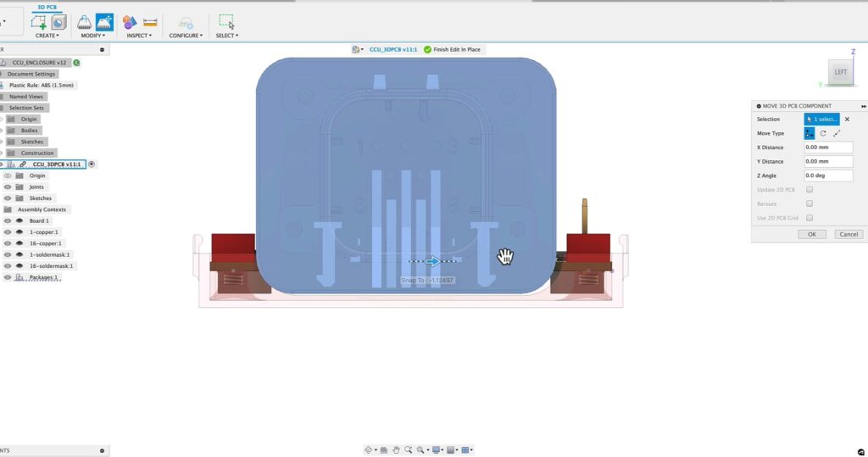Open the Interference shapes icon under Inspect
The width and height of the screenshot is (868, 457).
pos(130,22)
